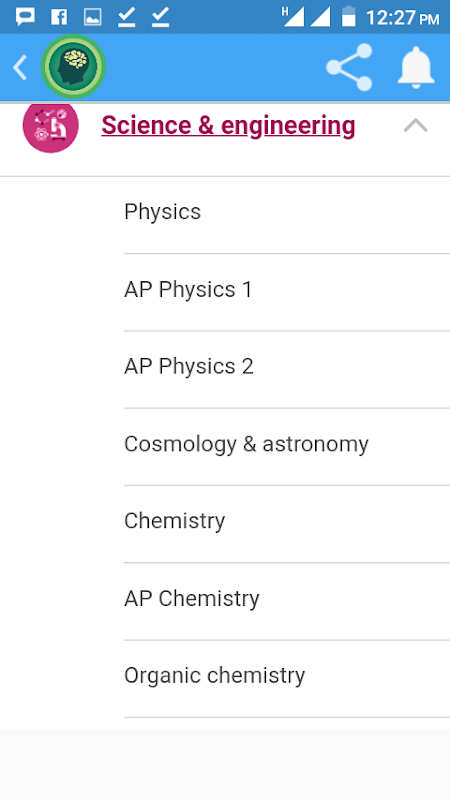Open the Science & engineering heading link
The height and width of the screenshot is (800, 450).
(228, 126)
